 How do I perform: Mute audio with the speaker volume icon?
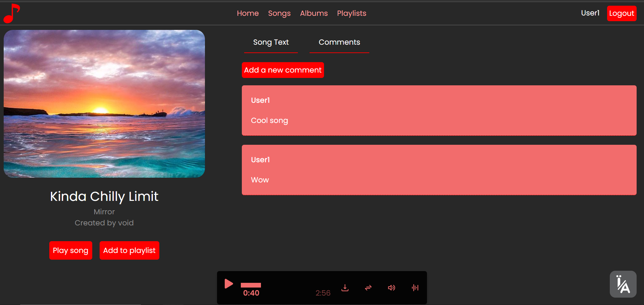point(391,288)
